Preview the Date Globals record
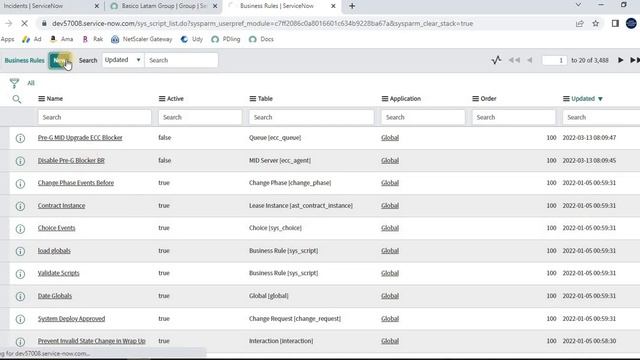Screen dimensions: 640x360 point(20,297)
